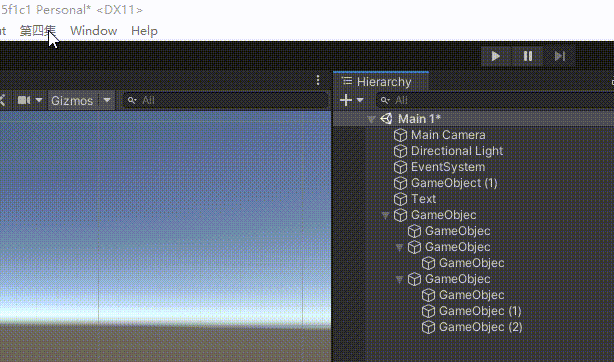Open the Gizmos dropdown arrow

coord(107,100)
